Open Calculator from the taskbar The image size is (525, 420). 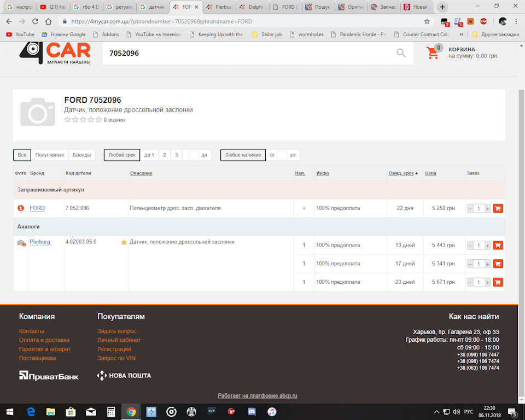(111, 412)
